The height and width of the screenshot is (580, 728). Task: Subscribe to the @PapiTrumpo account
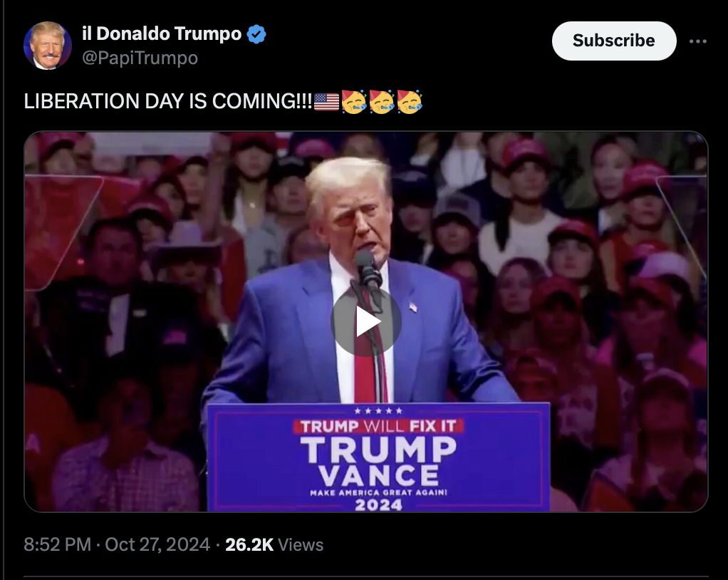click(614, 41)
